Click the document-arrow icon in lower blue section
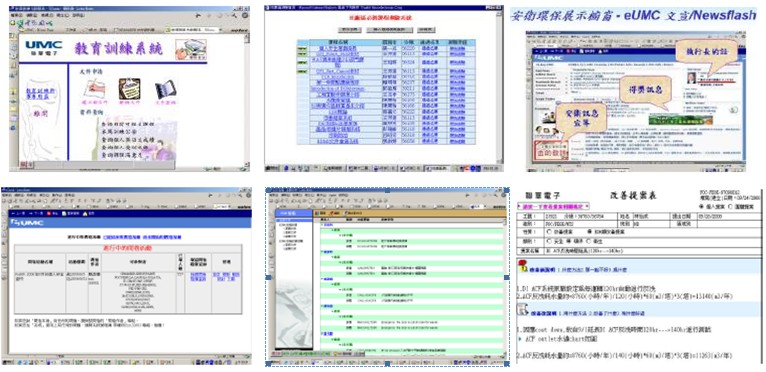Image resolution: width=766 pixels, height=372 pixels. [522, 309]
